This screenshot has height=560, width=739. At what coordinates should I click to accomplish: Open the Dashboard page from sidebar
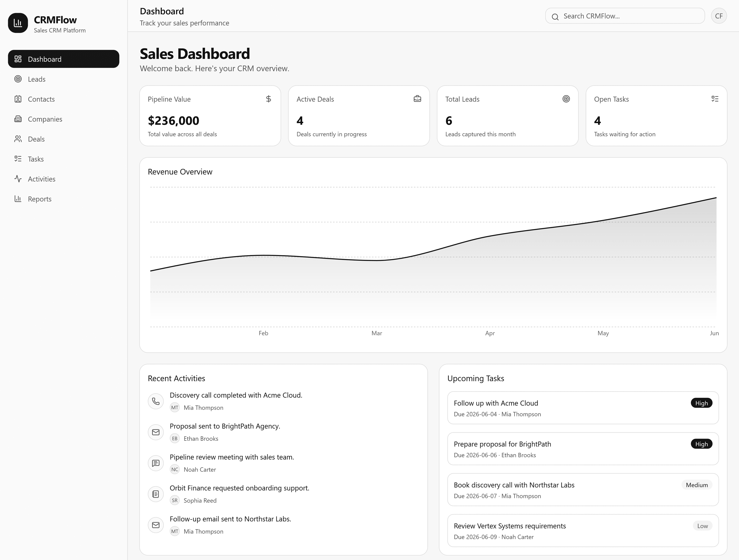(x=64, y=59)
